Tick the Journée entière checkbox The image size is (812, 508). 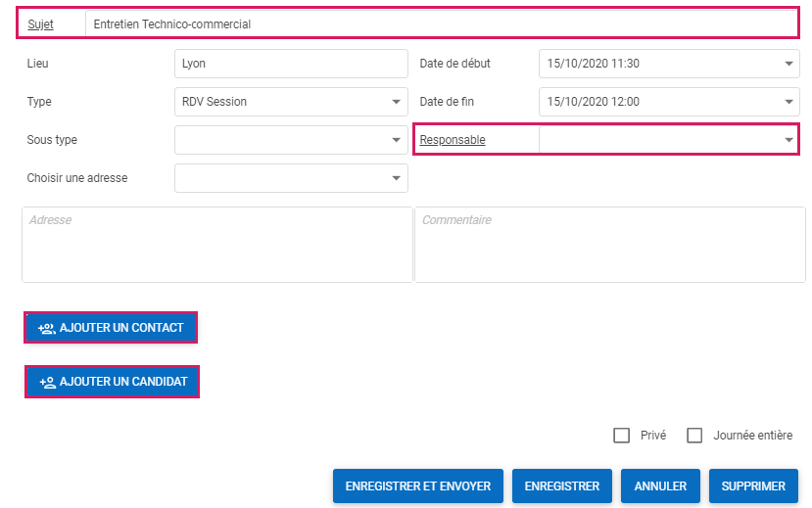point(694,436)
